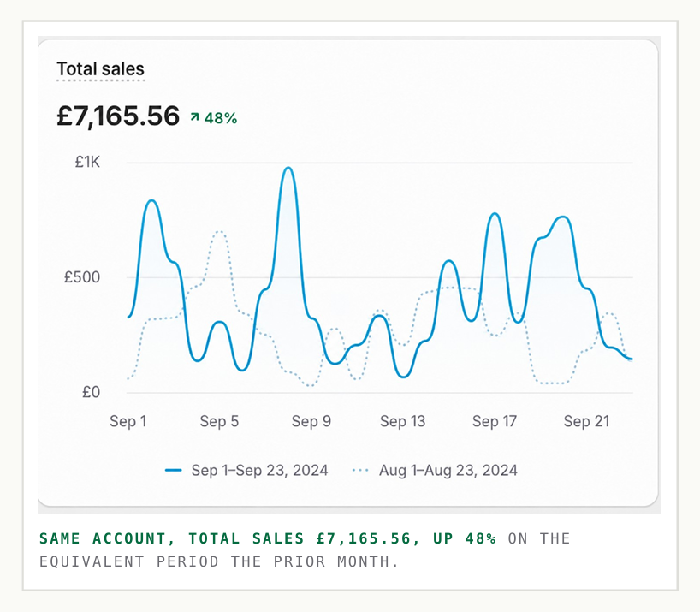Image resolution: width=700 pixels, height=612 pixels.
Task: Click the solid blue legend line icon
Action: (x=173, y=470)
